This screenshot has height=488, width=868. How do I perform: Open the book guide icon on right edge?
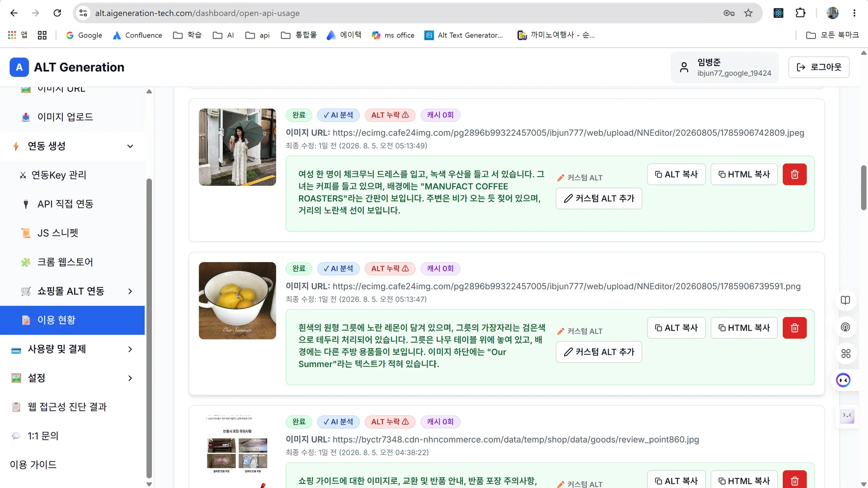[x=845, y=300]
